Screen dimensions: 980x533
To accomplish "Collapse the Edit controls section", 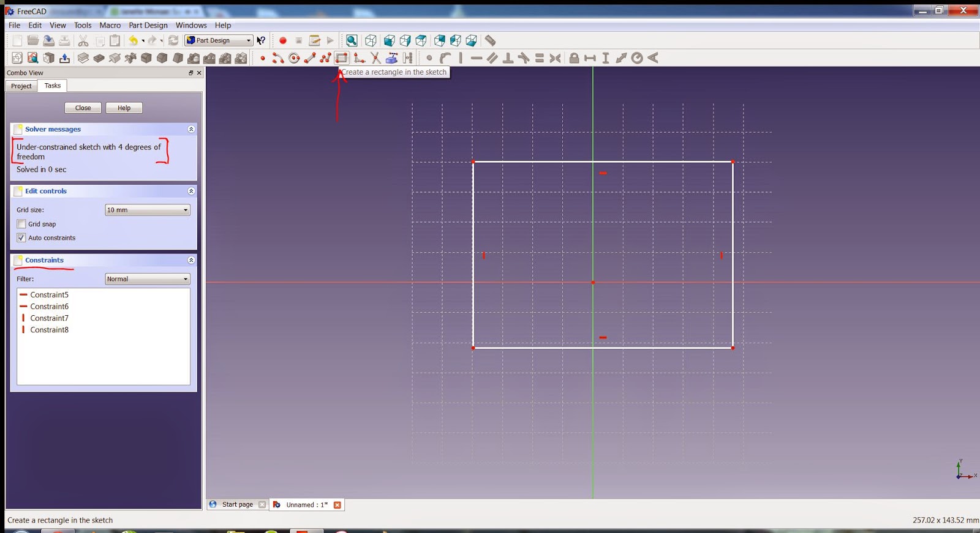I will 191,191.
